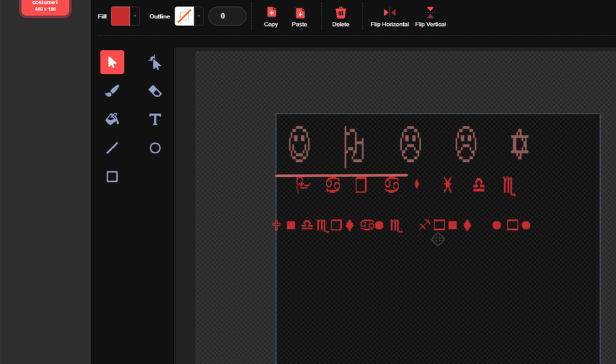Image resolution: width=616 pixels, height=364 pixels.
Task: Select the costume1 thumbnail
Action: (45, 7)
